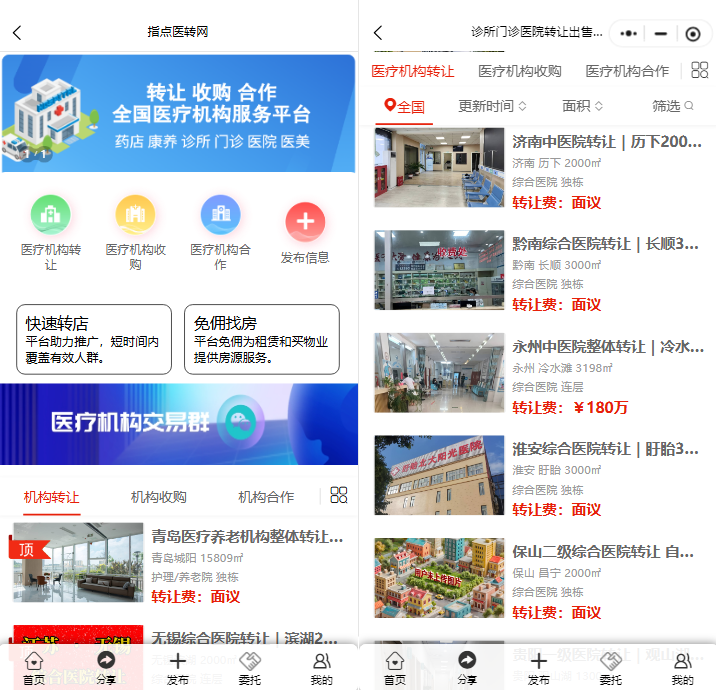Open the 济南中医院转让 listing thumbnail

click(439, 168)
